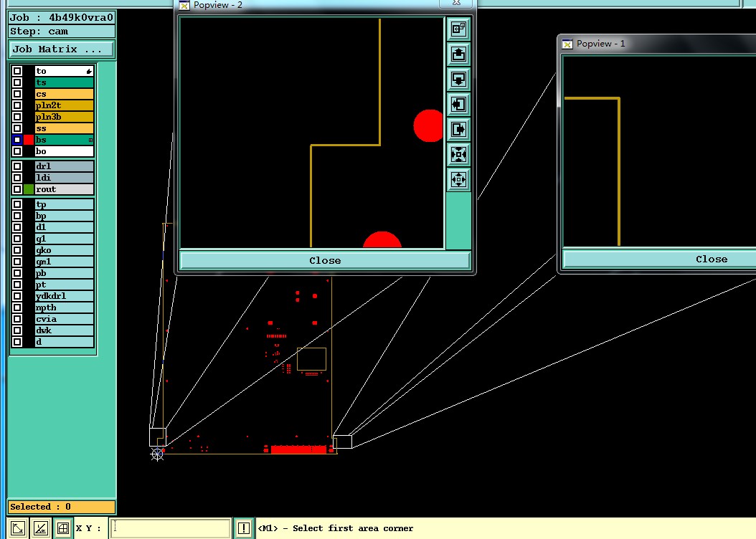Close Popview 2 with the Close button
The image size is (756, 539).
click(x=325, y=261)
